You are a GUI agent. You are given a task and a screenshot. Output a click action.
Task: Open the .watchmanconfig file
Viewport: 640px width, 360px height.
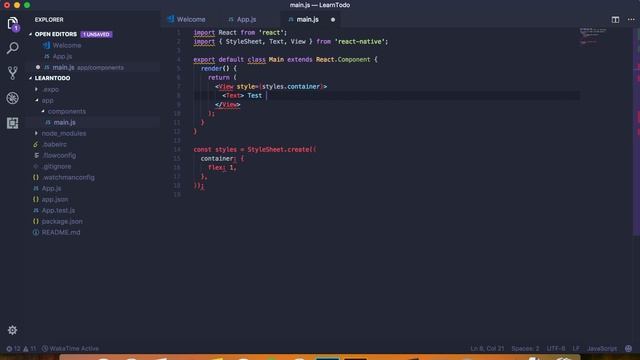pyautogui.click(x=68, y=178)
